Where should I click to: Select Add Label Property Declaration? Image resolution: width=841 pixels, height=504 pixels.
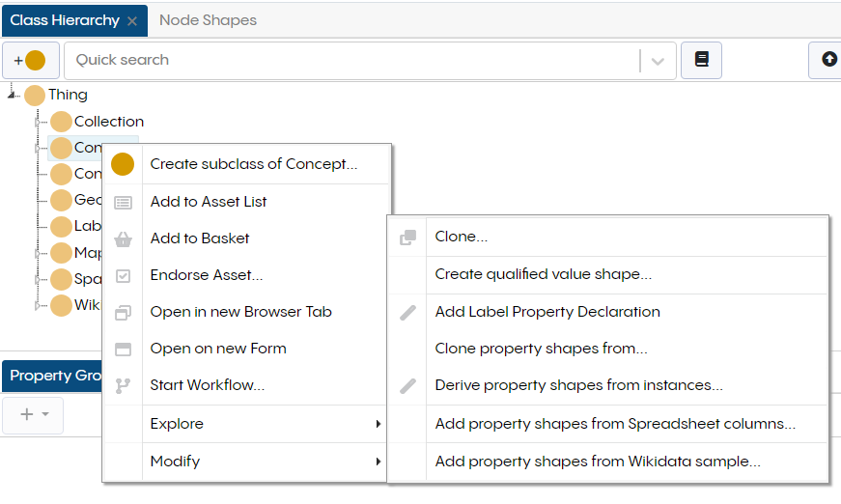[608, 312]
